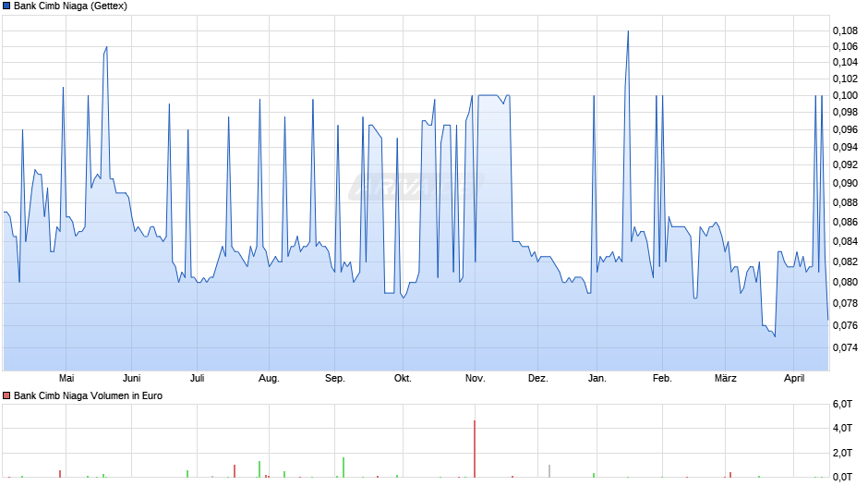
Task: Click the 0,086 price axis value
Action: (x=845, y=222)
